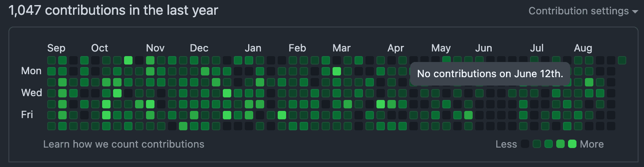Click the Mar month label

[341, 48]
